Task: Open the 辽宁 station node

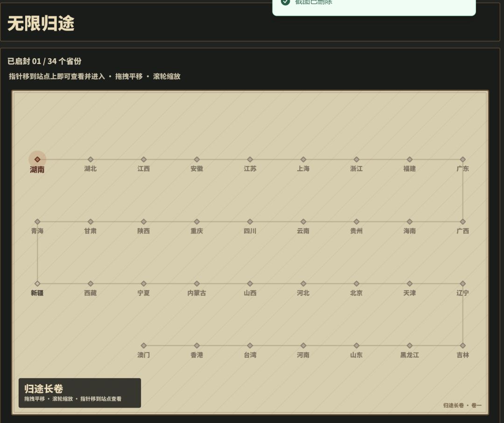Action: (463, 284)
